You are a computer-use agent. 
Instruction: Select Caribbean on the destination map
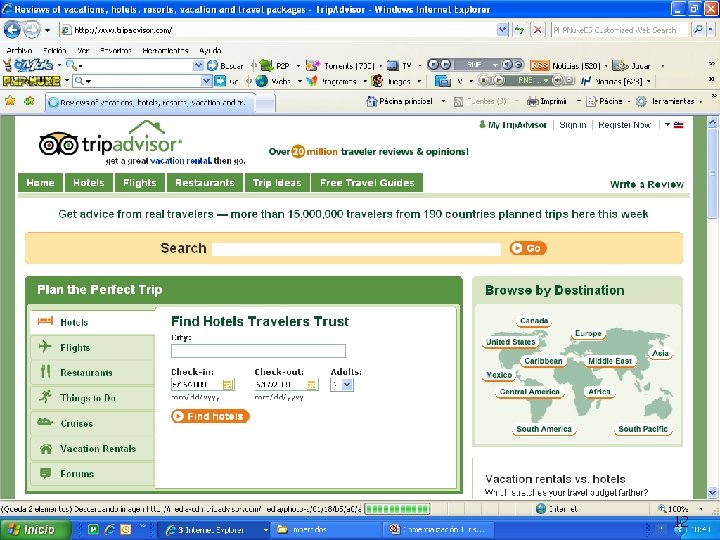tap(543, 361)
